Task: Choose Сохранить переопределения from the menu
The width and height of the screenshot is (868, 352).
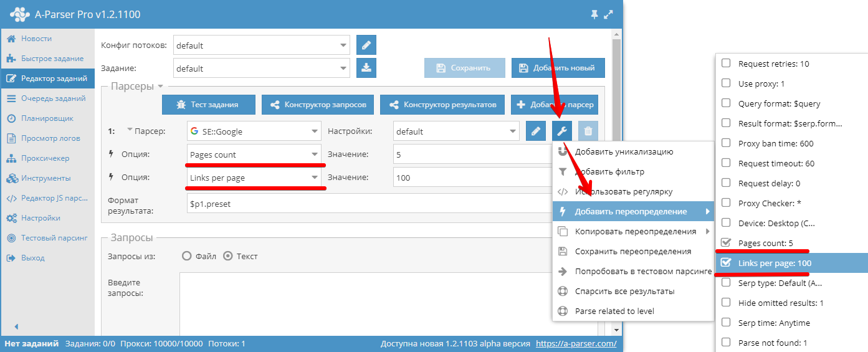Action: (x=633, y=251)
